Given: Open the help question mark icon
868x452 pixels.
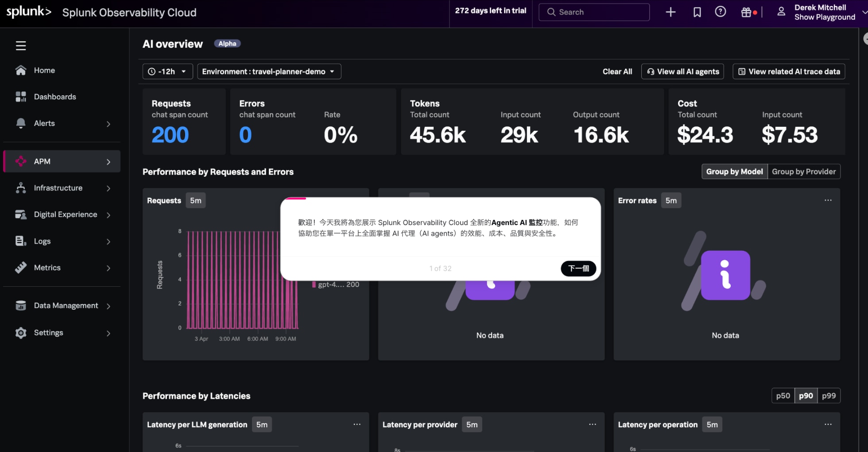Looking at the screenshot, I should tap(721, 12).
